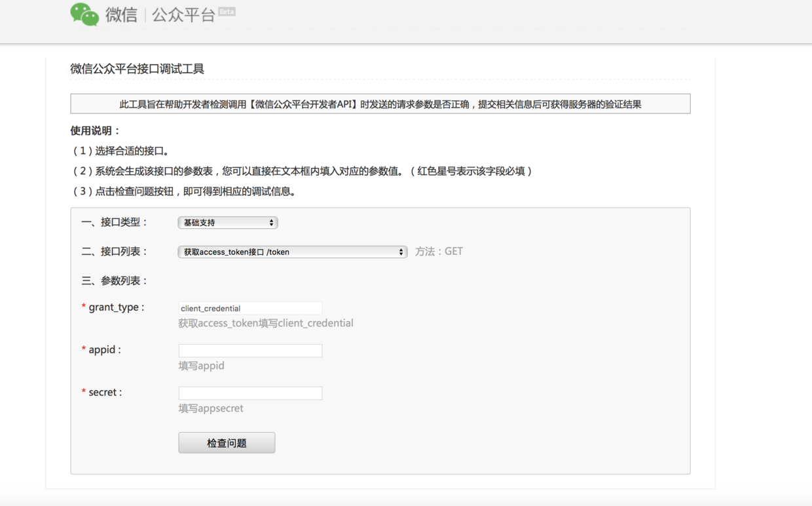The height and width of the screenshot is (506, 812).
Task: Click instruction （1）选择合适的接口
Action: click(121, 151)
